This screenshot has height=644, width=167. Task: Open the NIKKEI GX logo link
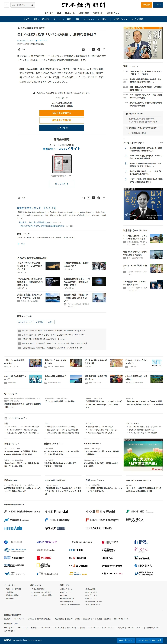(x=140, y=512)
